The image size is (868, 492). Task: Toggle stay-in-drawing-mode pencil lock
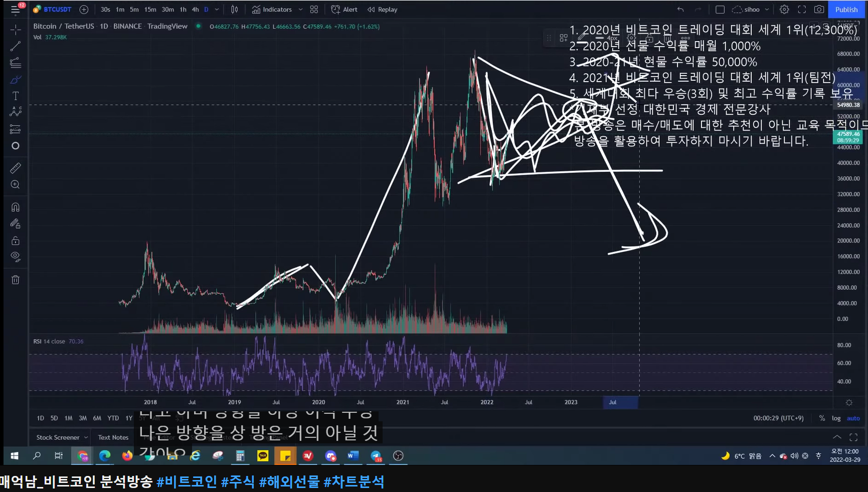point(16,223)
